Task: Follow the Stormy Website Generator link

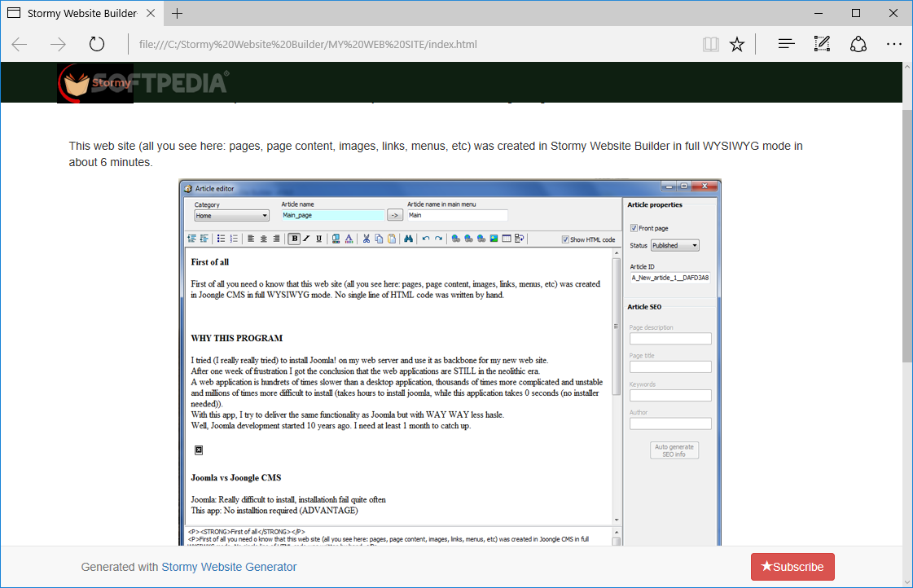Action: (x=229, y=567)
